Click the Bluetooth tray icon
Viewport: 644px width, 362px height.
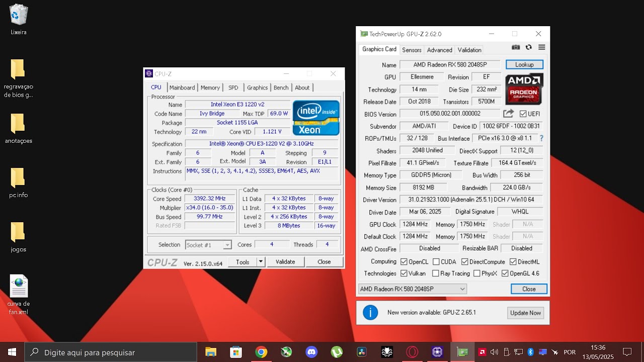(530, 352)
